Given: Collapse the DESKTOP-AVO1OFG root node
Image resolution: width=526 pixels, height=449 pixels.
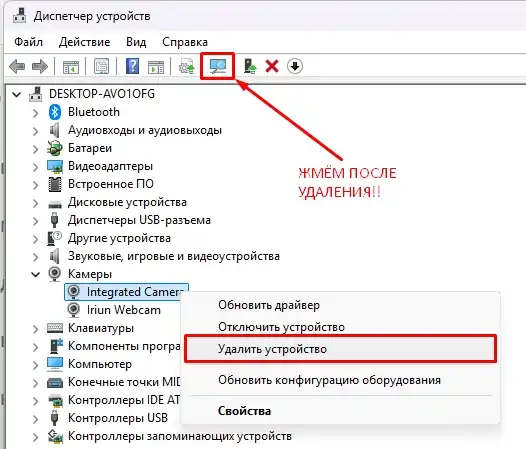Looking at the screenshot, I should pyautogui.click(x=16, y=95).
